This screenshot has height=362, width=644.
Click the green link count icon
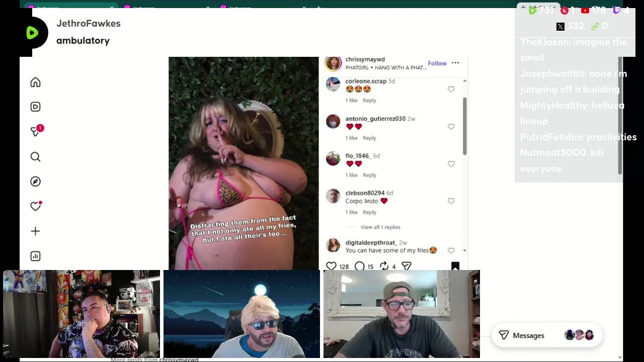(595, 27)
